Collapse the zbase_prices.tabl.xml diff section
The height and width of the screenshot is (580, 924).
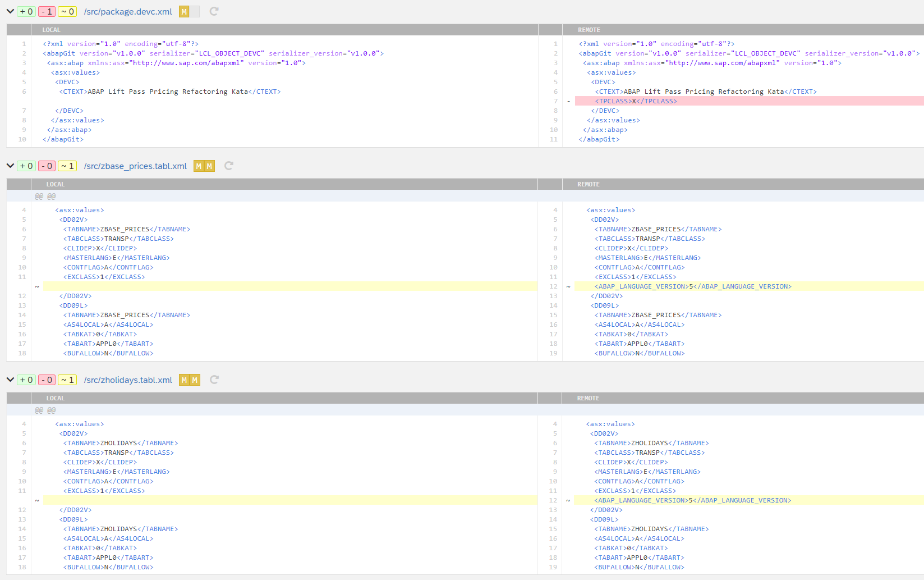(x=10, y=166)
